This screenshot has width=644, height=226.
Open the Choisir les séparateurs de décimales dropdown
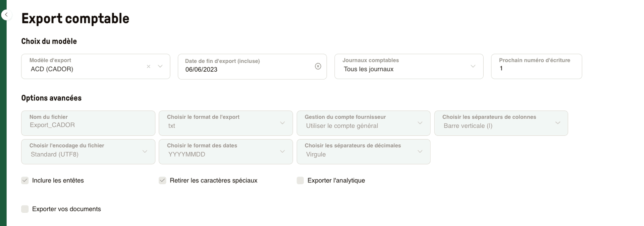pyautogui.click(x=420, y=151)
